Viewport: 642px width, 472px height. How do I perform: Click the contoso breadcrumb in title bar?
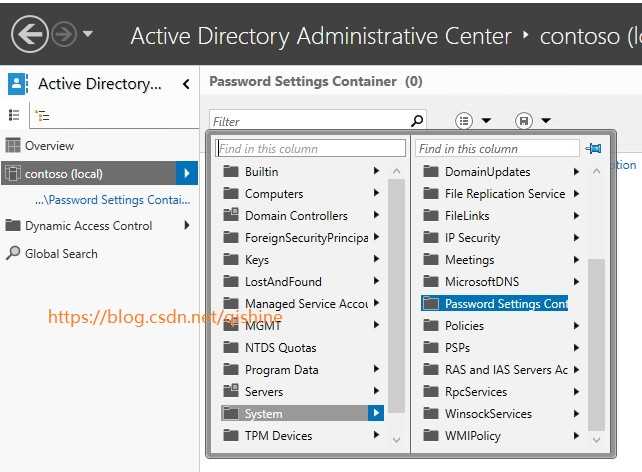point(590,36)
